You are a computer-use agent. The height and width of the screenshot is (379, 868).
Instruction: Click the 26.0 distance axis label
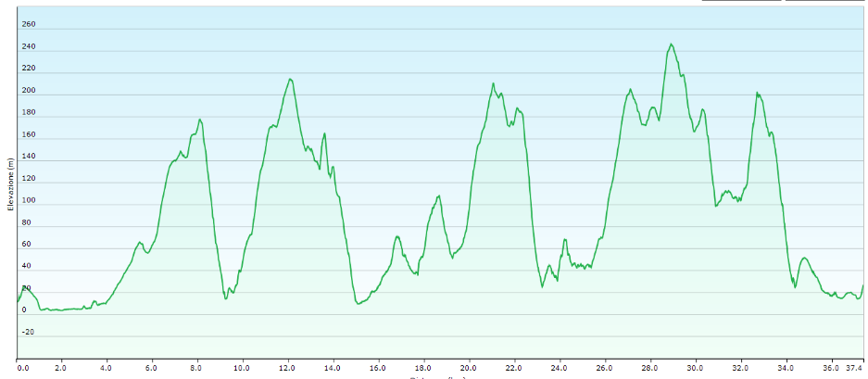pyautogui.click(x=605, y=367)
